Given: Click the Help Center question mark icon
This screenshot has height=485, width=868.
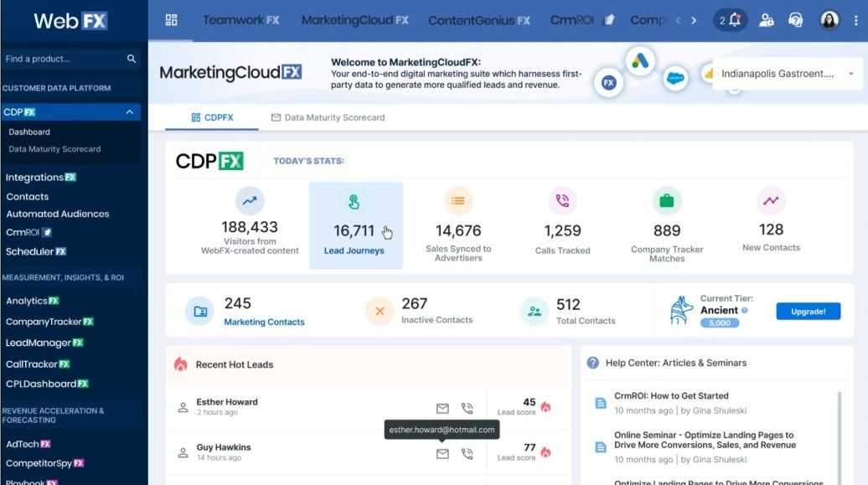Looking at the screenshot, I should [593, 363].
